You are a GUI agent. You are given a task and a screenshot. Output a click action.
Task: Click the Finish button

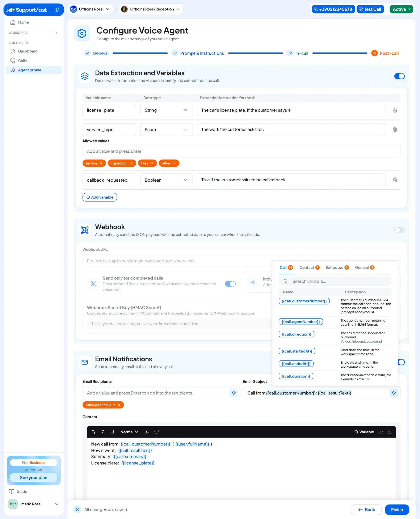click(397, 510)
